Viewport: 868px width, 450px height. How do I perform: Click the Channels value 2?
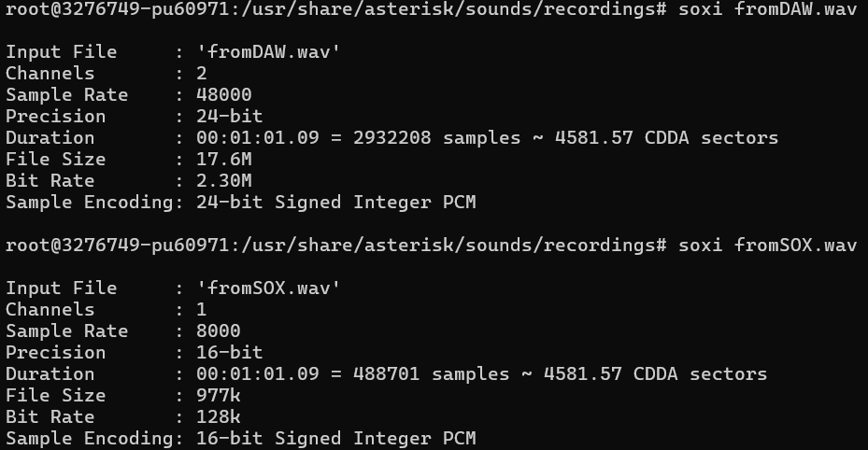tap(202, 74)
